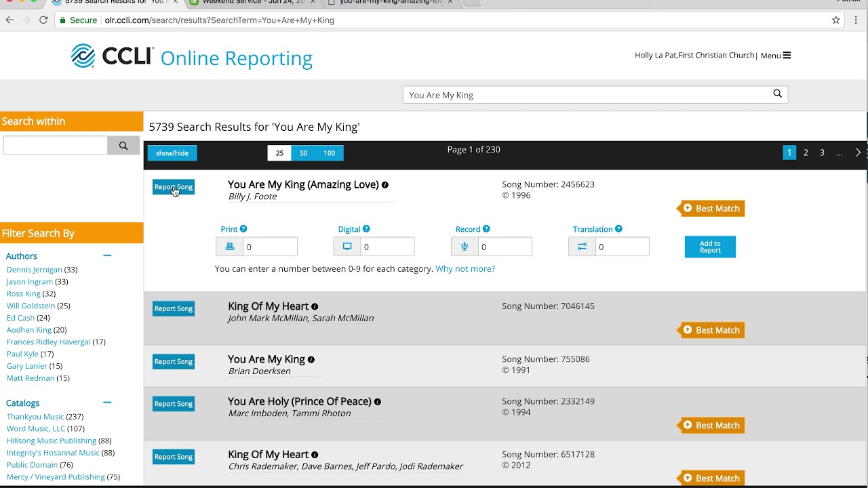868x488 pixels.
Task: Click the microphone icon in Record field
Action: [465, 247]
